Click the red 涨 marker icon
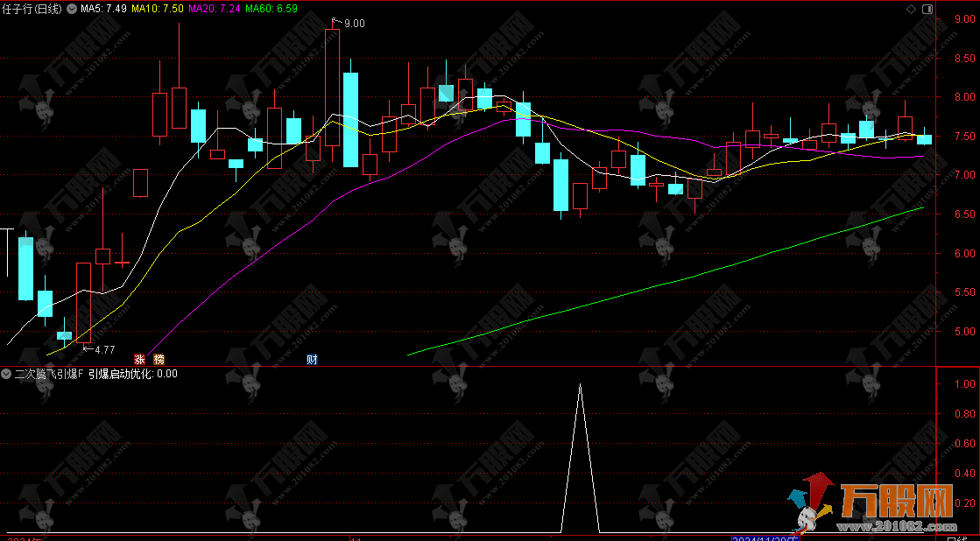 (x=140, y=359)
